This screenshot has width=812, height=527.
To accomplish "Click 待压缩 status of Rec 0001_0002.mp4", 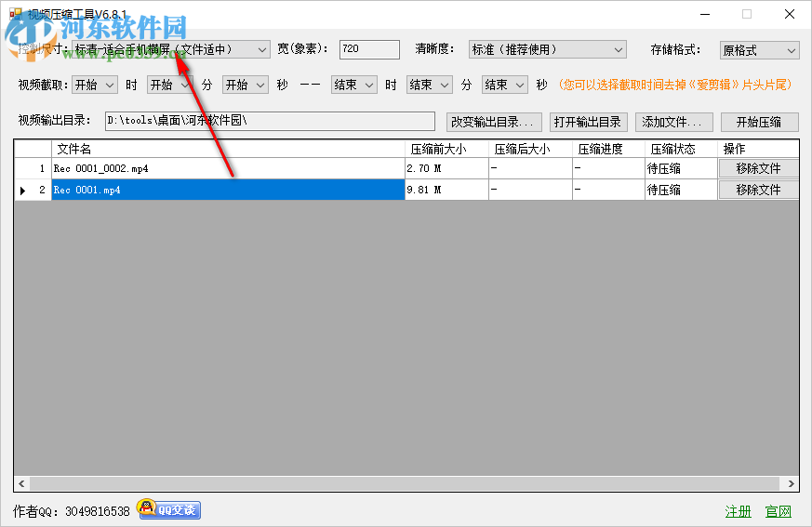I will tap(681, 168).
